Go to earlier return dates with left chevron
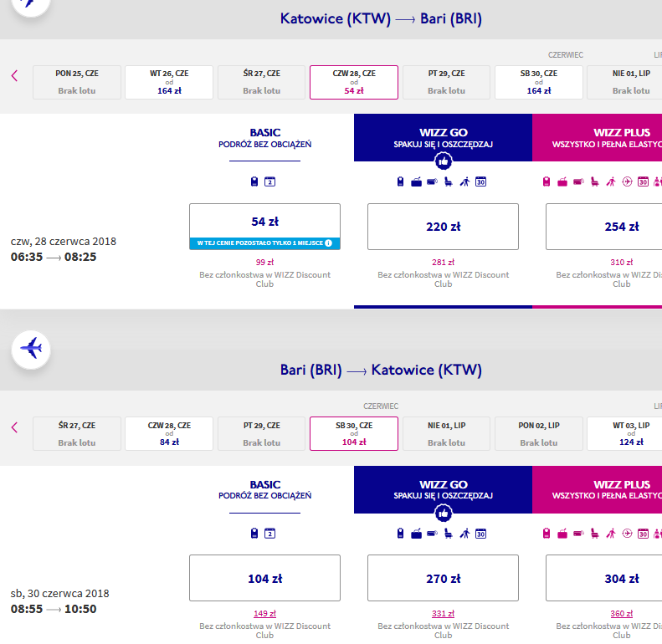 tap(14, 427)
